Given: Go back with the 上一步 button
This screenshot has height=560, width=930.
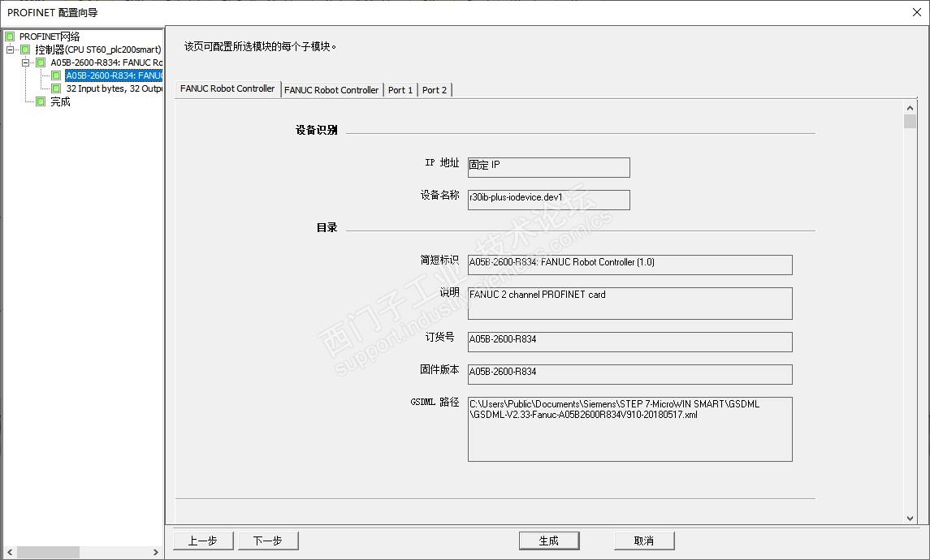Looking at the screenshot, I should pos(203,541).
